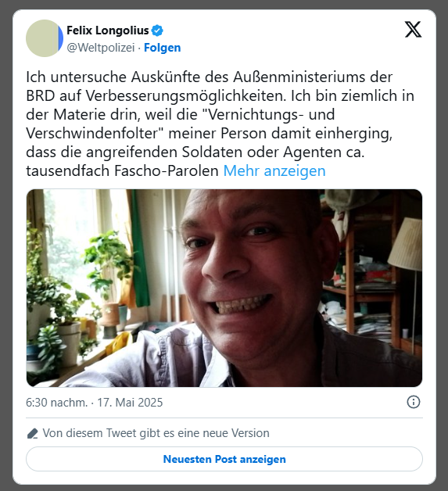Click the @Weltpolizei handle

click(101, 48)
